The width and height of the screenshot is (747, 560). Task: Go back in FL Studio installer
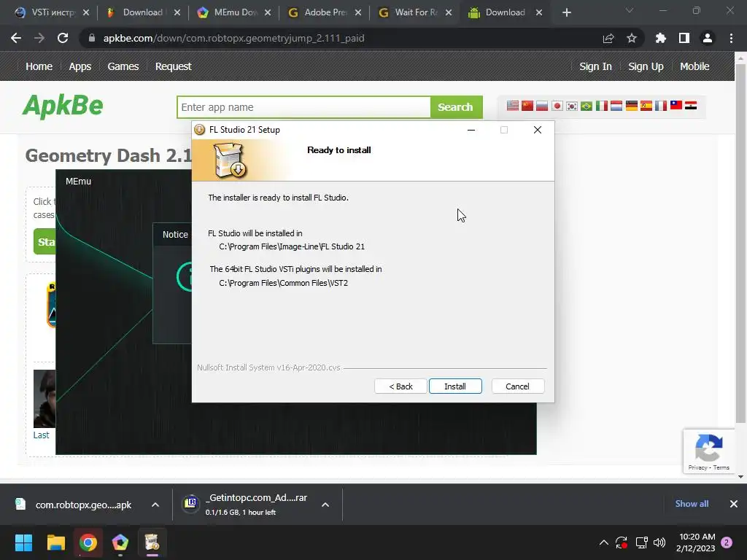pos(400,386)
